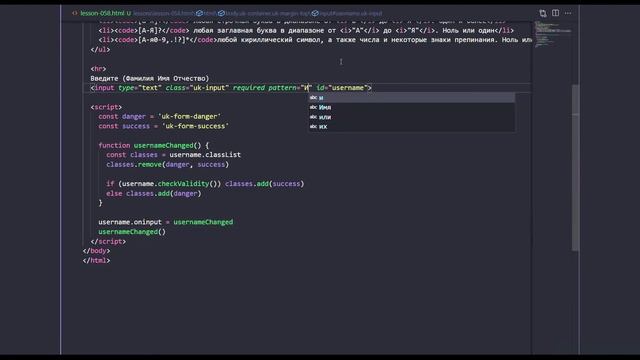Select the lesson-058.html editor tab
Viewport: 640px width, 360px height.
point(102,13)
